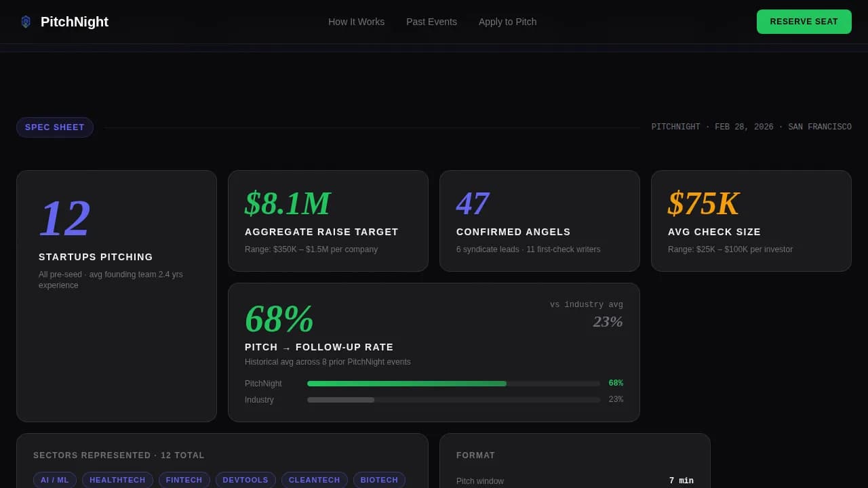Click the Reserve Seat button
This screenshot has width=868, height=488.
point(804,22)
